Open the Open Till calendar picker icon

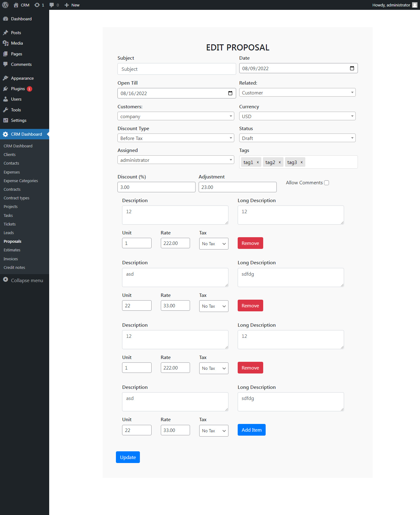pyautogui.click(x=230, y=93)
